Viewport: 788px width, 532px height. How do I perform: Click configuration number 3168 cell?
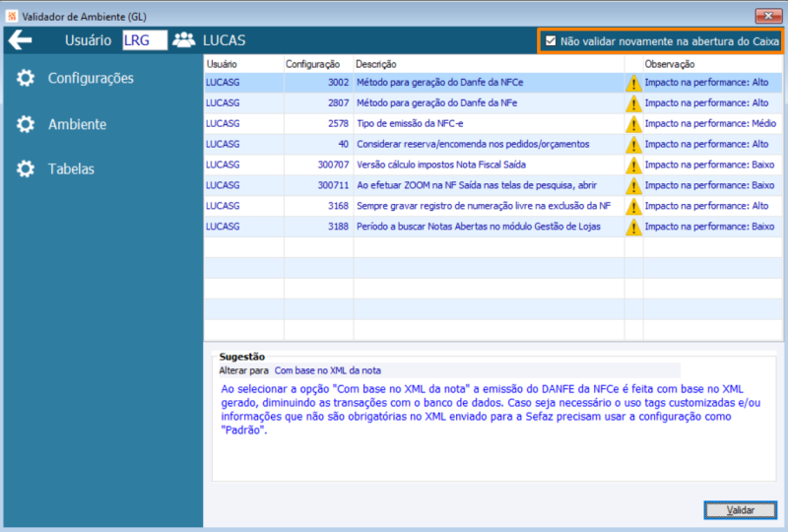click(x=318, y=206)
